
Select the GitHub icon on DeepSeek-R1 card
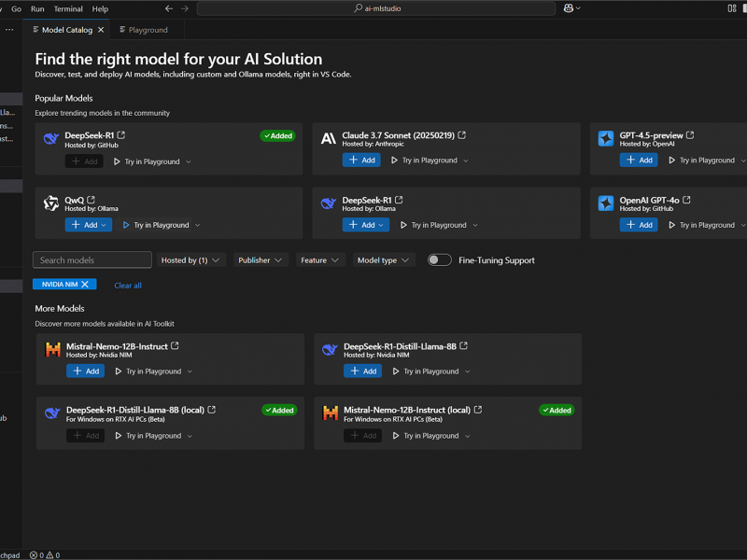[x=50, y=139]
